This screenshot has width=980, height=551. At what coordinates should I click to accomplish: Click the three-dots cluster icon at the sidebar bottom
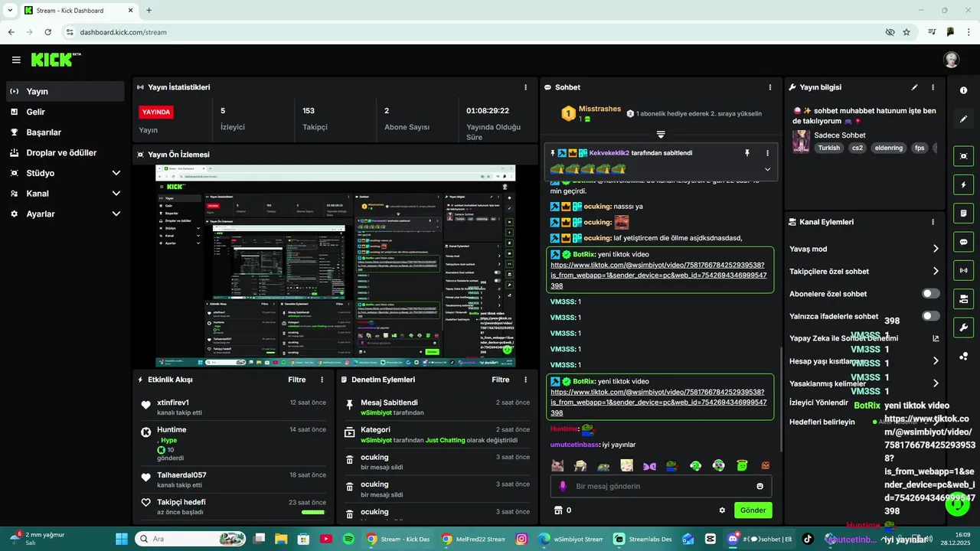pos(963,356)
